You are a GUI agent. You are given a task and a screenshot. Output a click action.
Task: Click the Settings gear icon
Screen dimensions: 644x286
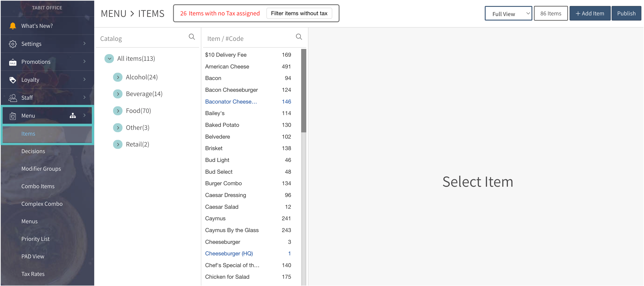coord(12,44)
